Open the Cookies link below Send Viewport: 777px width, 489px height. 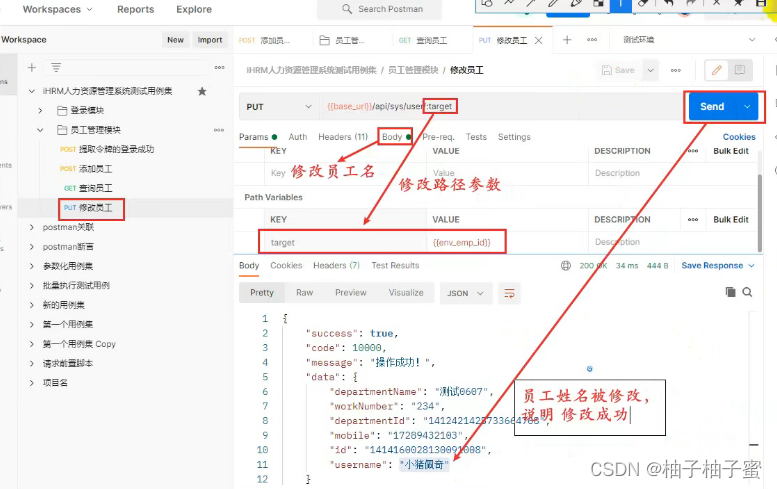pos(739,137)
